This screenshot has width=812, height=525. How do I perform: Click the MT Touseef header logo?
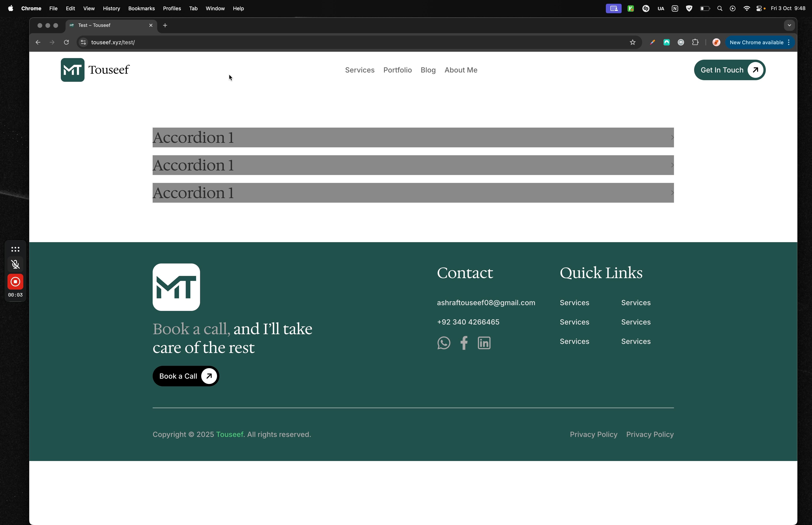click(95, 70)
